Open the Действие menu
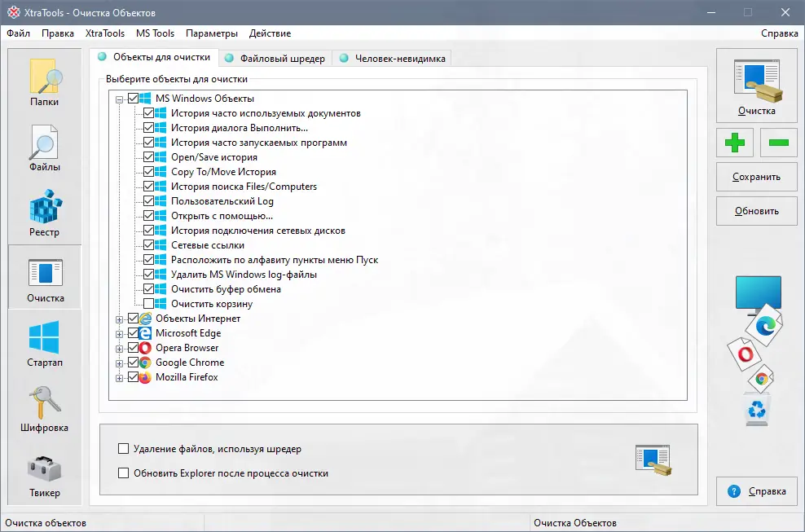 (x=270, y=33)
